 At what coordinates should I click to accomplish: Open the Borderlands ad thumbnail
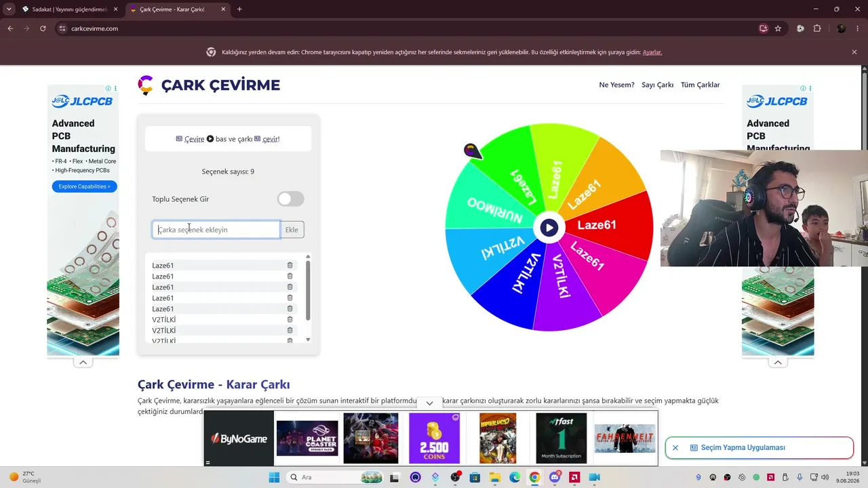point(498,438)
